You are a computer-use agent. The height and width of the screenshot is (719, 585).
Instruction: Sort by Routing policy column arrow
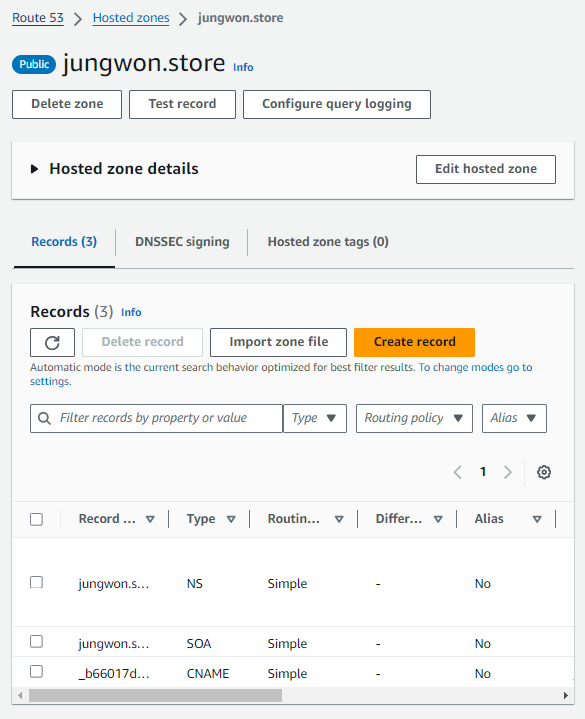(339, 519)
